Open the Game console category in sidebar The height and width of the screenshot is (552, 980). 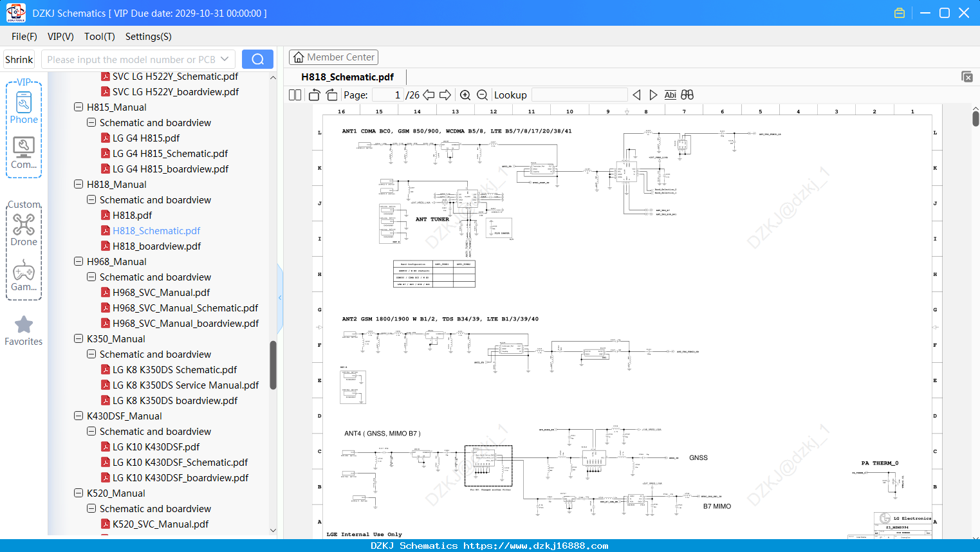24,275
